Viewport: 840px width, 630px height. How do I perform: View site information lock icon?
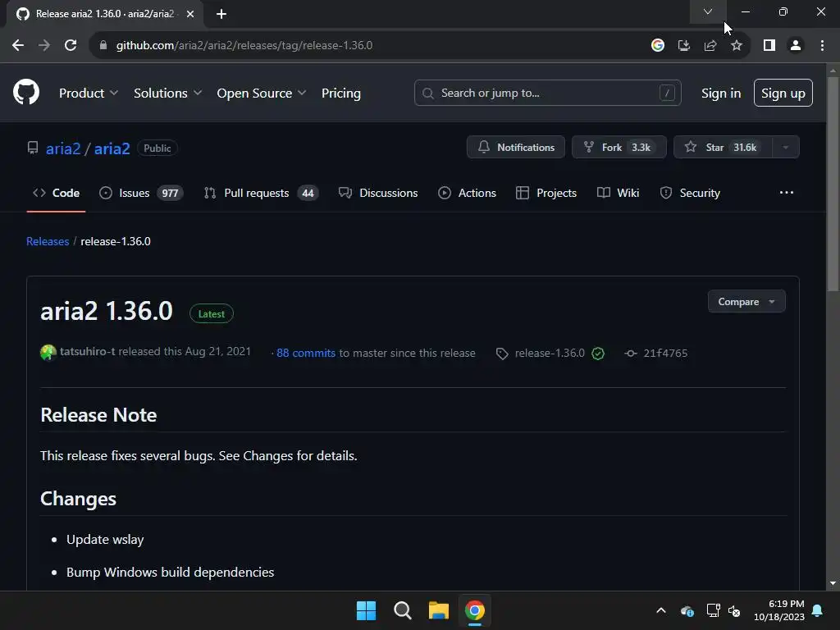103,45
